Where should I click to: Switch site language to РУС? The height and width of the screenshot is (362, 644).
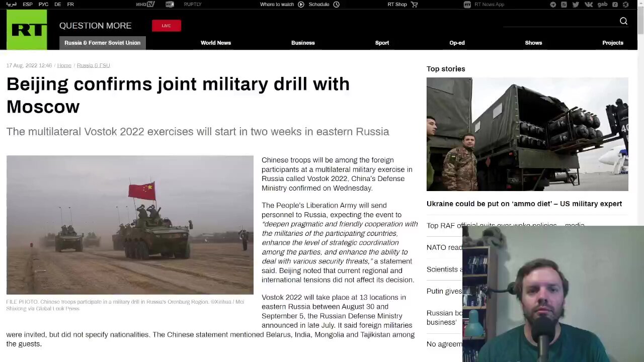click(x=43, y=4)
